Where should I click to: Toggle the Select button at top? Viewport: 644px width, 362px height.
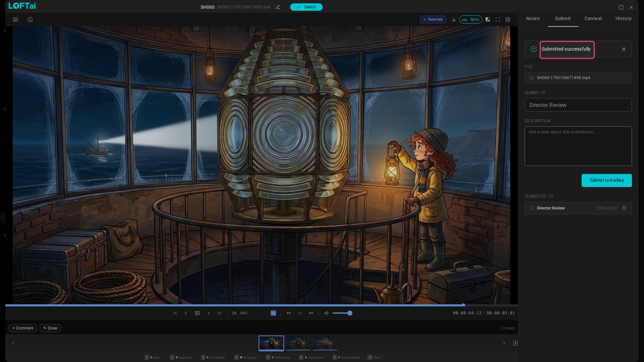point(306,7)
